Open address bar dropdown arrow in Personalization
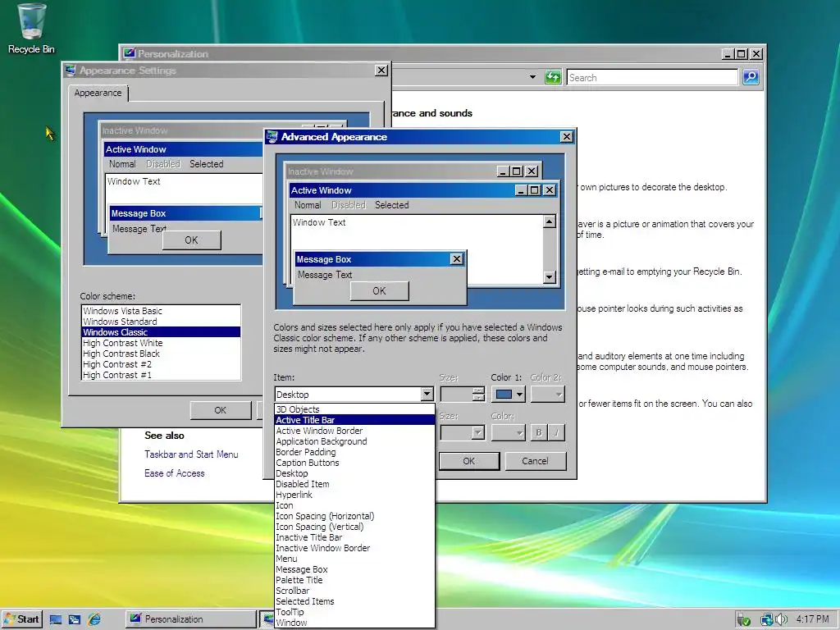The width and height of the screenshot is (840, 630). 532,77
